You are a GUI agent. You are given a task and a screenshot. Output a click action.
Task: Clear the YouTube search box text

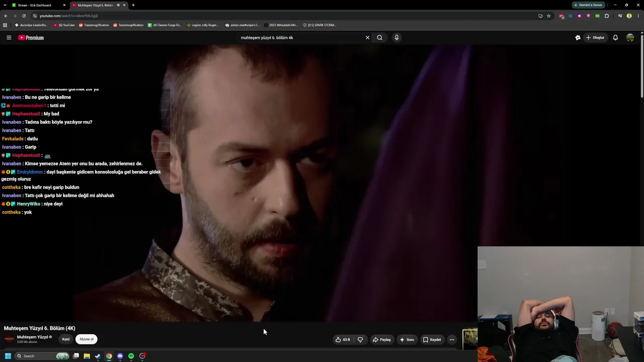point(367,38)
